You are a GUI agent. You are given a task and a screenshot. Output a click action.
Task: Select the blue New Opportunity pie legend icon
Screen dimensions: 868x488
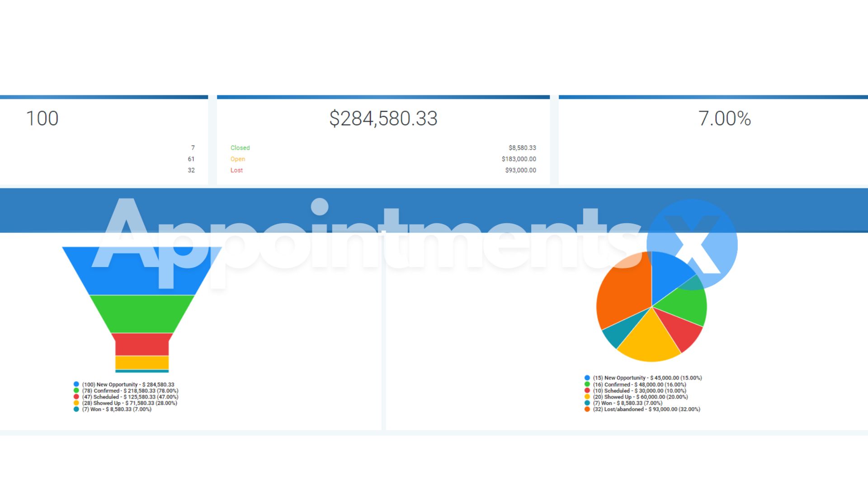click(x=587, y=378)
